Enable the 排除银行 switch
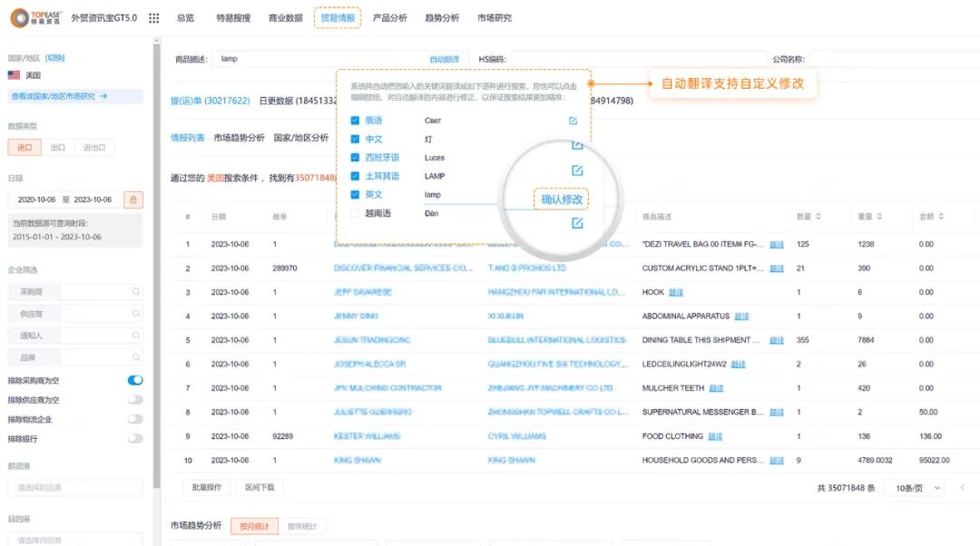Screen dimensions: 980x546 (135, 439)
